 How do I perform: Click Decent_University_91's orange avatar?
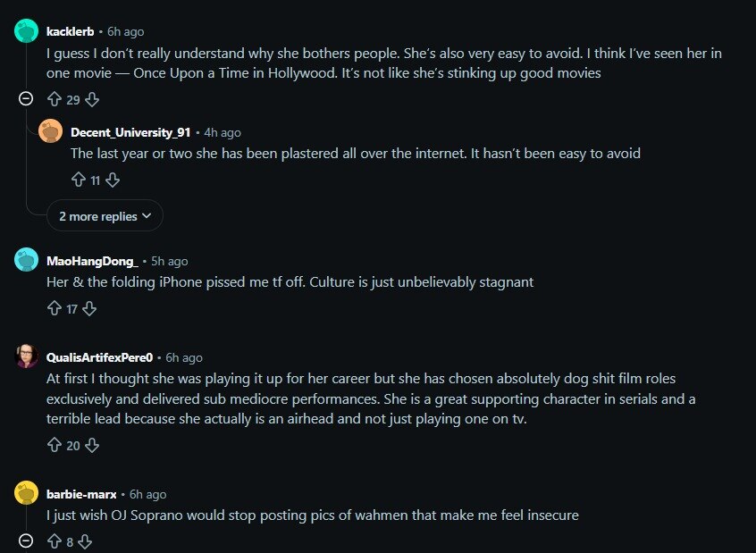(51, 131)
